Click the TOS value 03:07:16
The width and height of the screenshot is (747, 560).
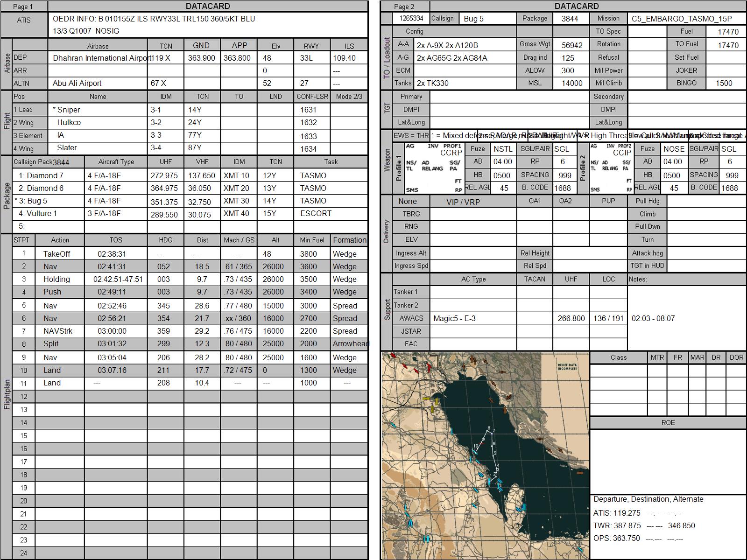[112, 370]
